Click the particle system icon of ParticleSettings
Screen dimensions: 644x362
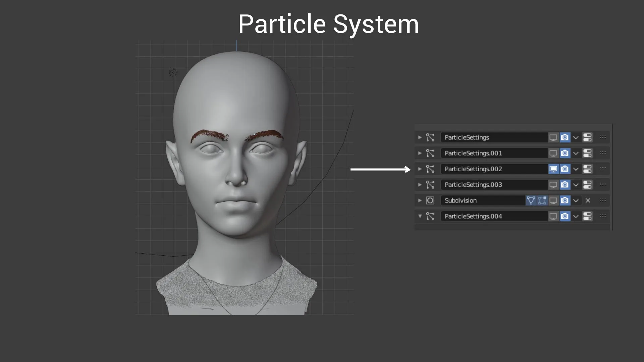click(430, 137)
